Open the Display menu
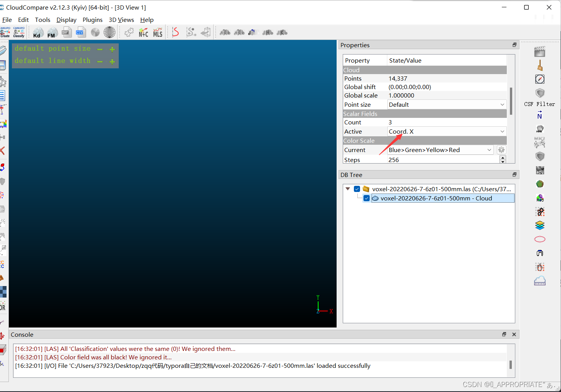The image size is (561, 392). pos(66,20)
